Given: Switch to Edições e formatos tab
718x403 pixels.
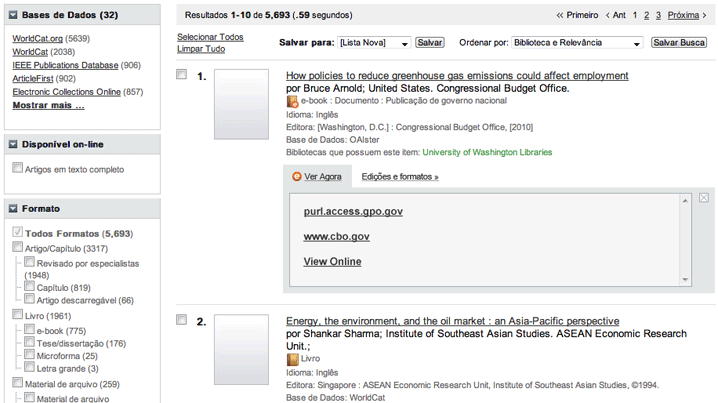Looking at the screenshot, I should tap(400, 177).
